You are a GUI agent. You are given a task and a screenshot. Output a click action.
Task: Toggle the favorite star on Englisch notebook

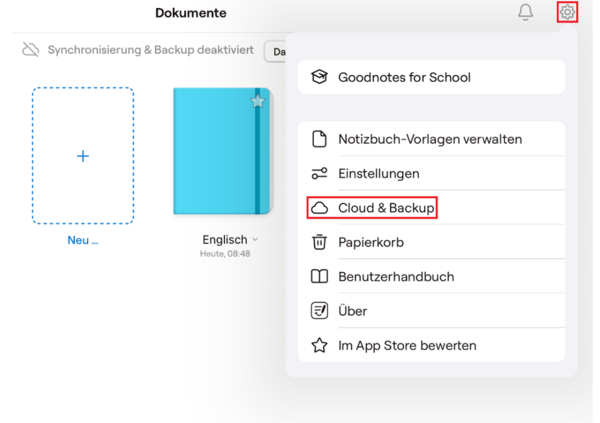(258, 101)
